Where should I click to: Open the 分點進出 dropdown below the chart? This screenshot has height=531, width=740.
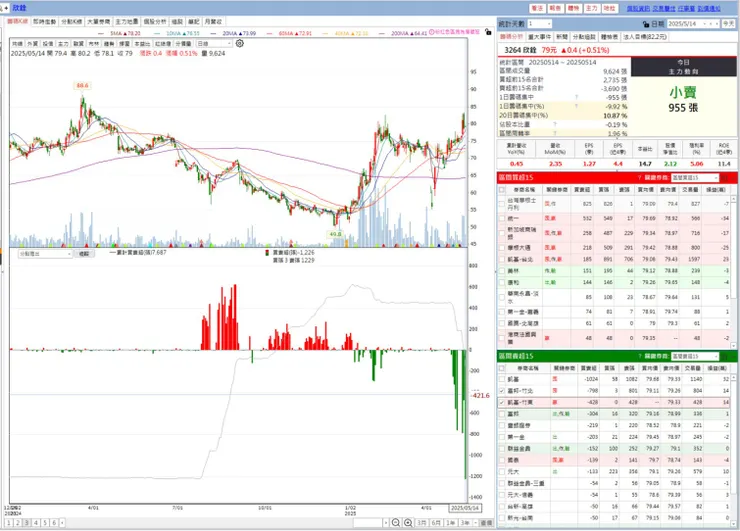tap(45, 254)
